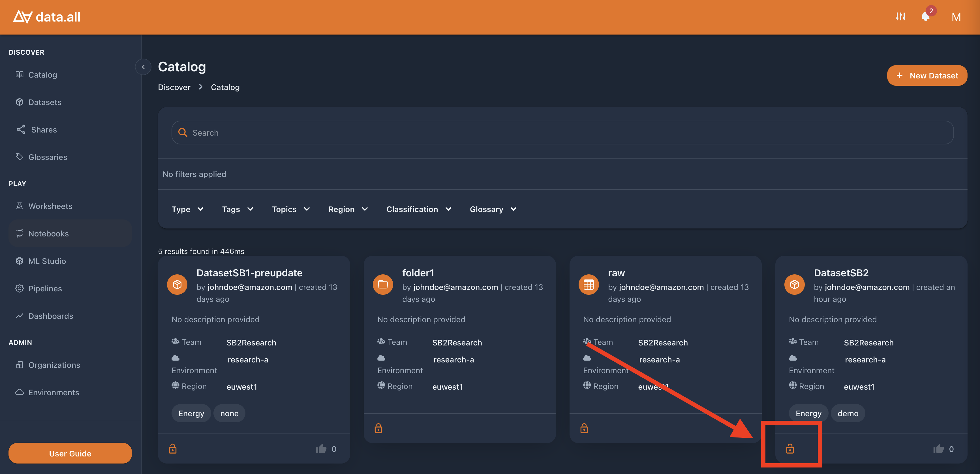The height and width of the screenshot is (474, 980).
Task: Click the DatasetSB2 dataset cube icon
Action: click(794, 285)
